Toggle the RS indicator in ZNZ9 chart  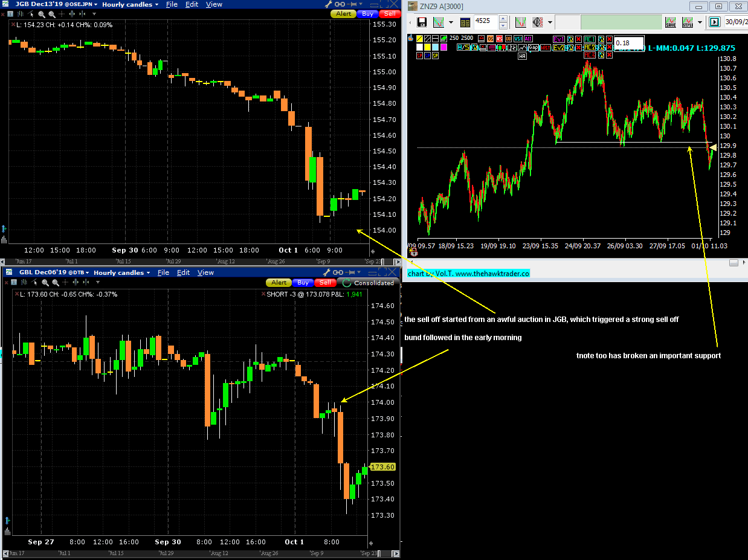point(500,39)
